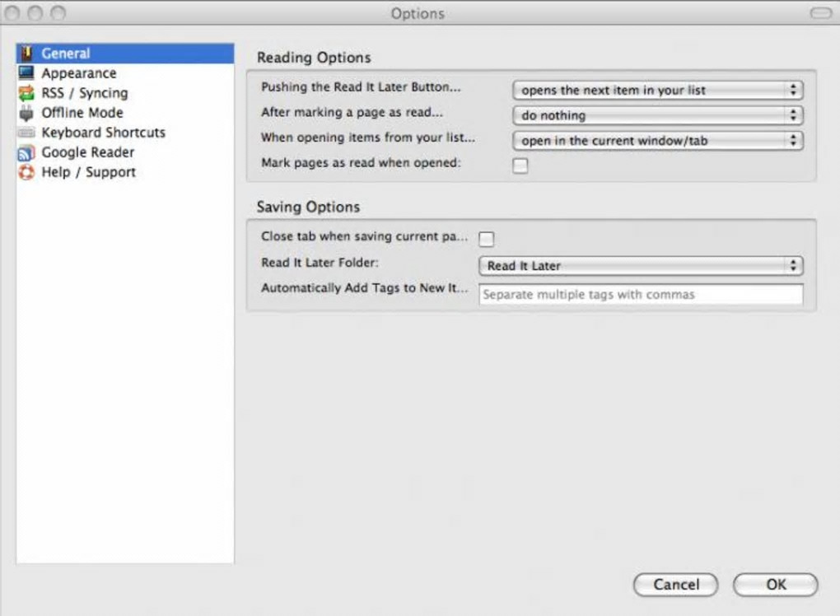Open the Offline Mode section label
The width and height of the screenshot is (840, 616).
(82, 113)
